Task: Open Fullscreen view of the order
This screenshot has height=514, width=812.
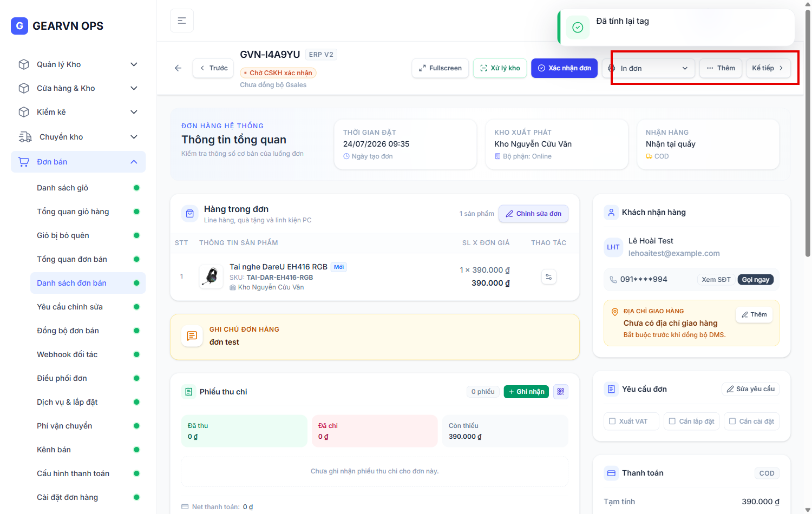Action: point(440,68)
